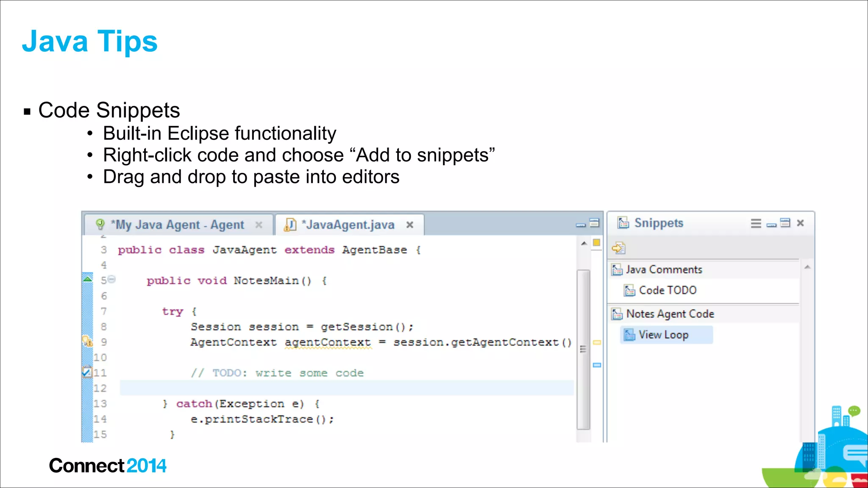This screenshot has height=488, width=868.
Task: Click the TODO comment on line 11
Action: tap(277, 373)
